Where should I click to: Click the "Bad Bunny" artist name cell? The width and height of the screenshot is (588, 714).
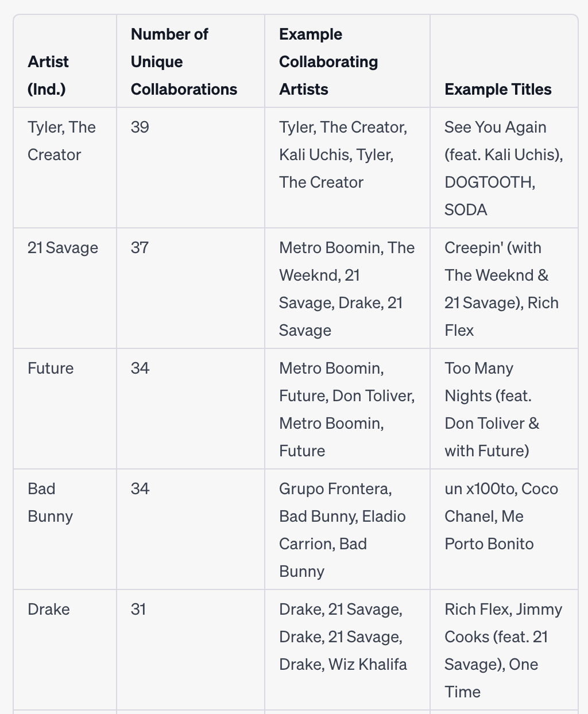50,502
